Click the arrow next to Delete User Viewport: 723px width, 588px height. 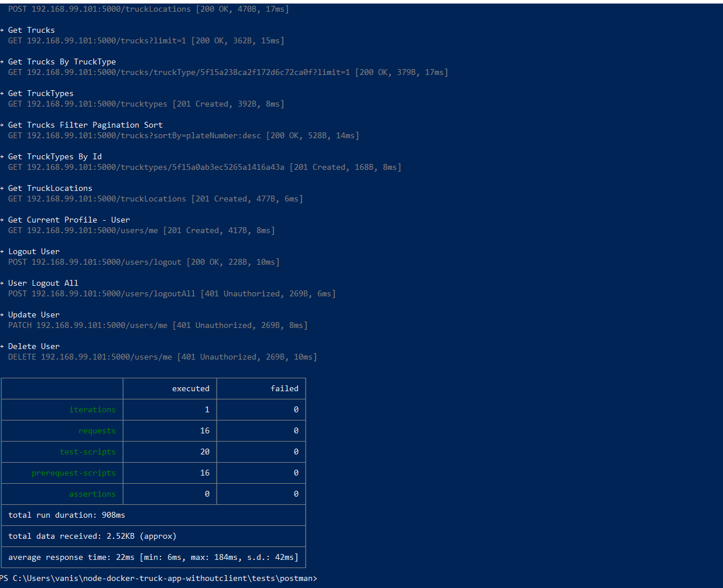pos(2,346)
